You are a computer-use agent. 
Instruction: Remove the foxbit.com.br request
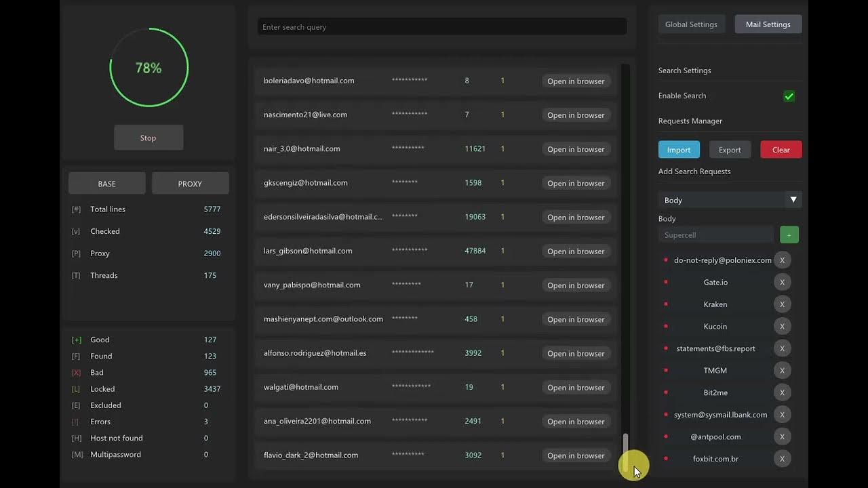[x=782, y=459]
